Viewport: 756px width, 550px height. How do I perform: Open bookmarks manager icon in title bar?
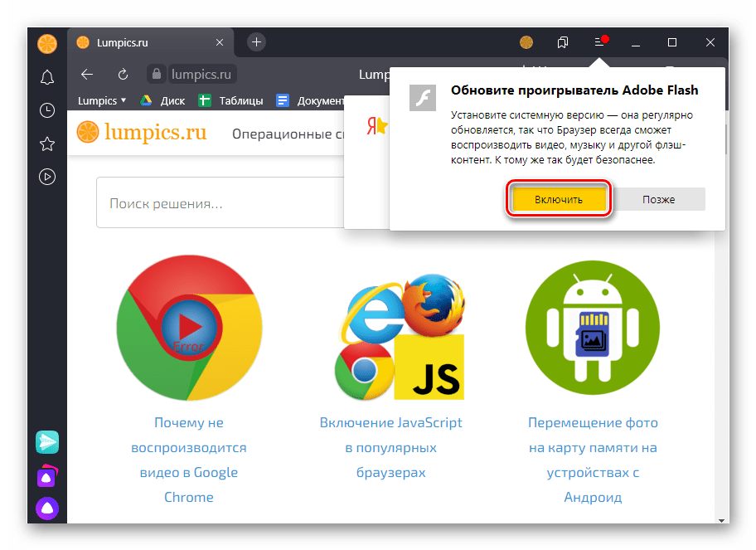coord(563,42)
